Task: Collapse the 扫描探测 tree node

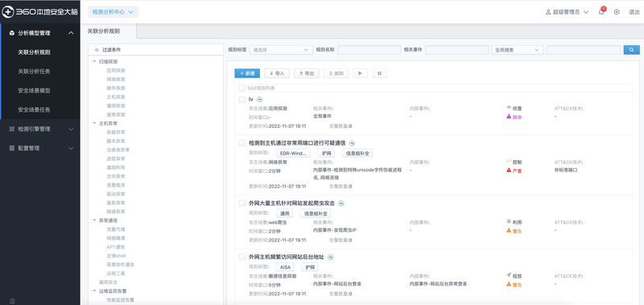Action: [95, 62]
